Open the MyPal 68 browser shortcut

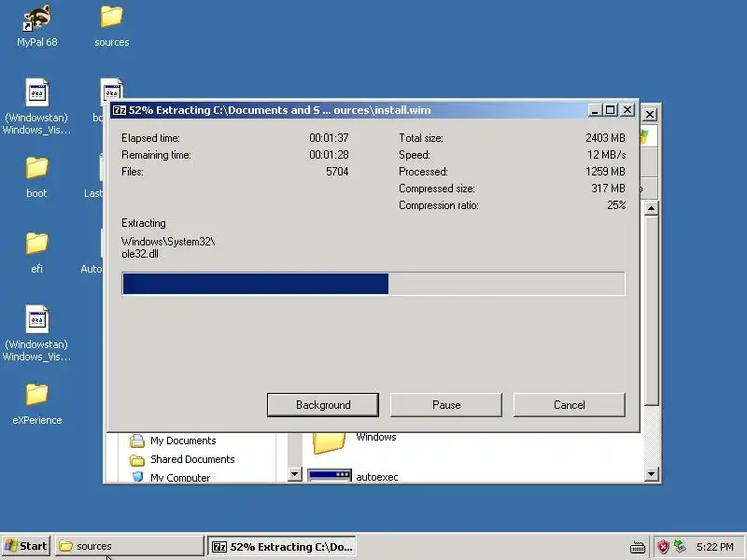click(36, 26)
